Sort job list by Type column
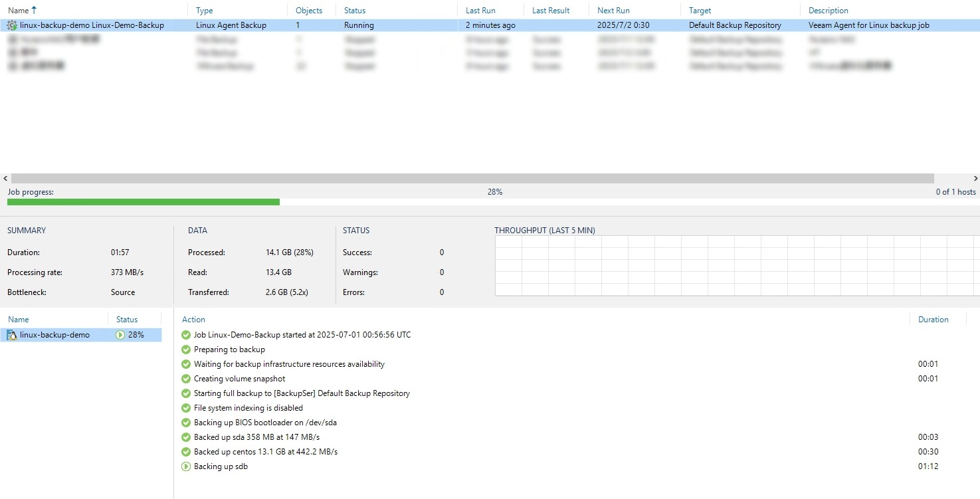 205,11
